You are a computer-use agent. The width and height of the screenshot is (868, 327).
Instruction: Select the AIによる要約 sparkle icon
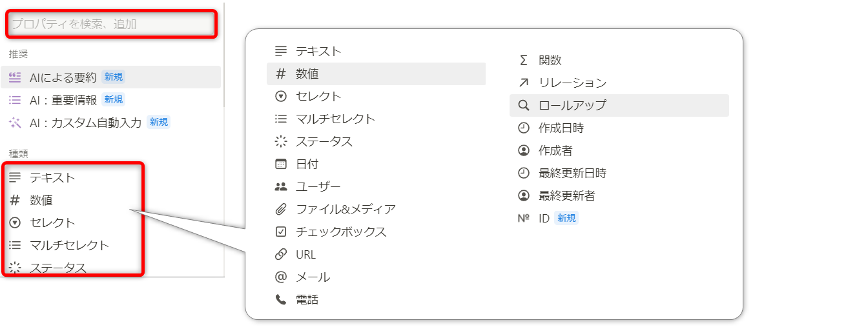click(x=15, y=77)
